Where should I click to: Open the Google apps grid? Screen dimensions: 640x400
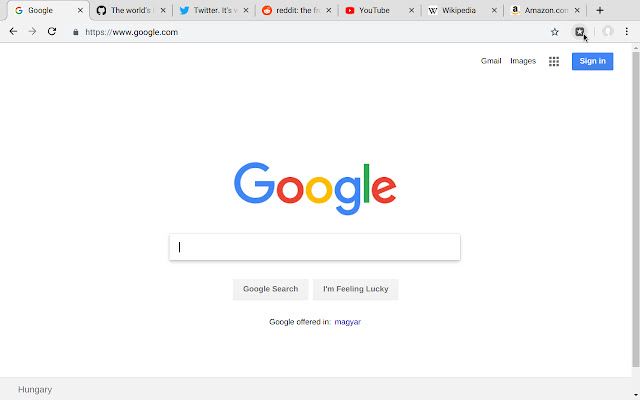pos(554,61)
